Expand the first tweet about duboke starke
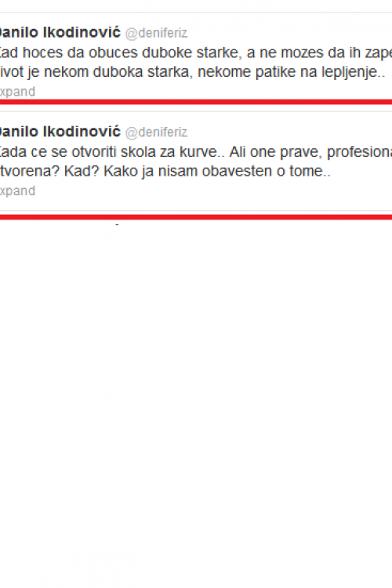The height and width of the screenshot is (588, 392). 17,92
